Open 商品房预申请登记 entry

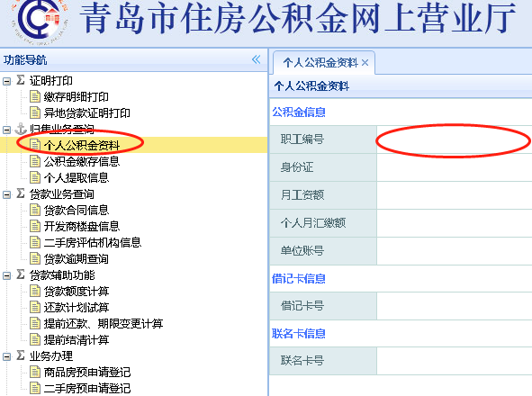point(87,373)
